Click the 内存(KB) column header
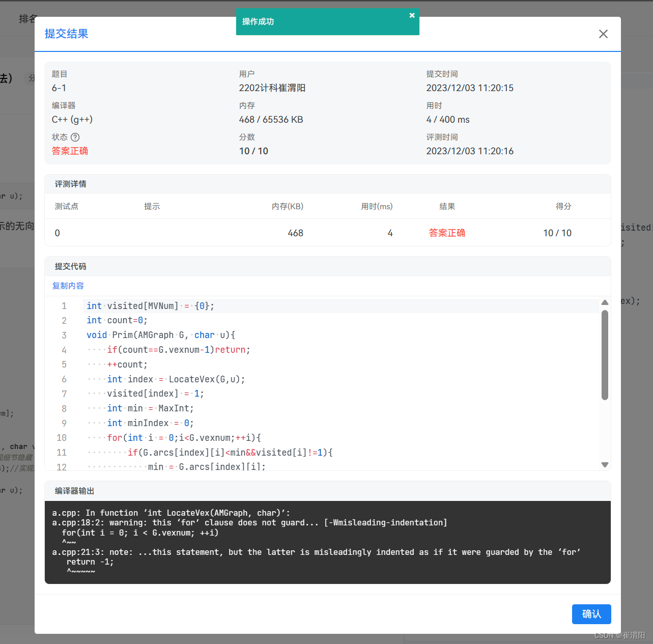The image size is (653, 644). tap(288, 206)
